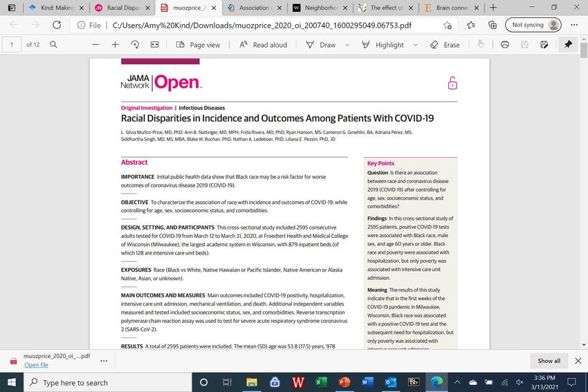588x392 pixels.
Task: Select the Draw tool
Action: (x=321, y=45)
